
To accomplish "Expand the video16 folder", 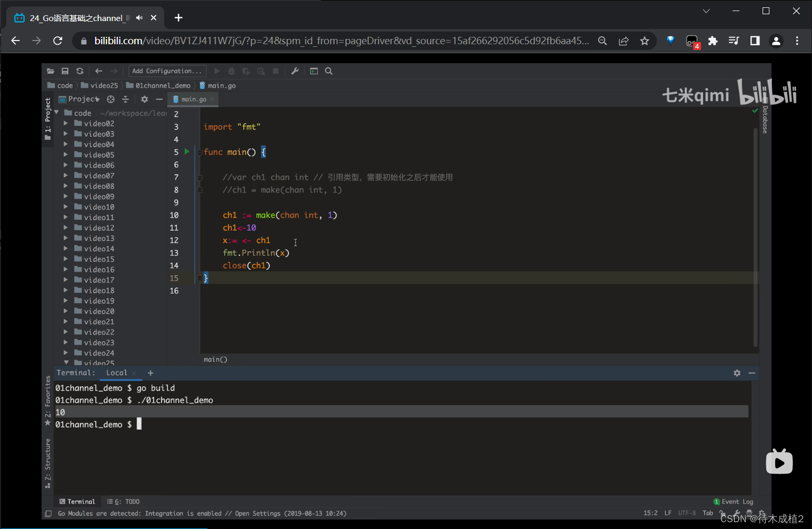I will click(x=66, y=270).
